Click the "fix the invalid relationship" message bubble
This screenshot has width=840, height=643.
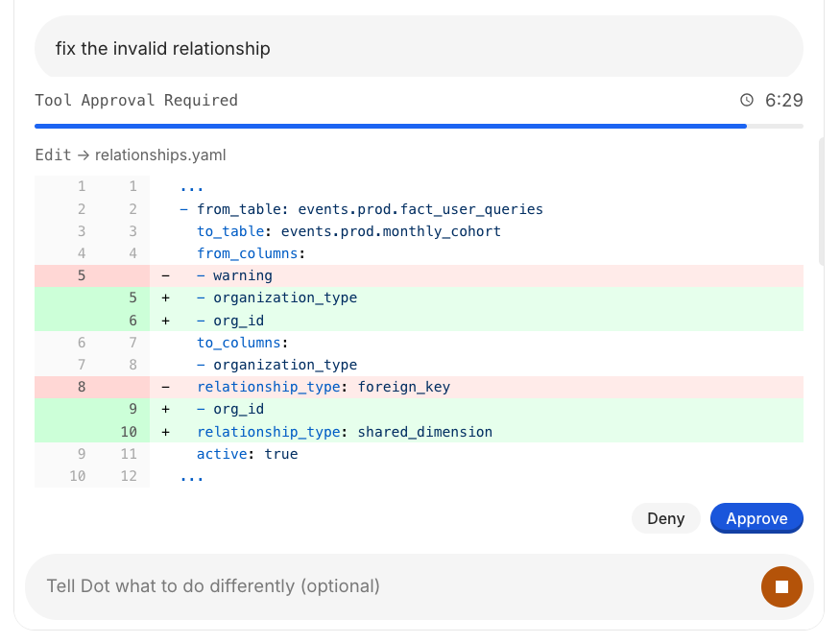(x=418, y=48)
